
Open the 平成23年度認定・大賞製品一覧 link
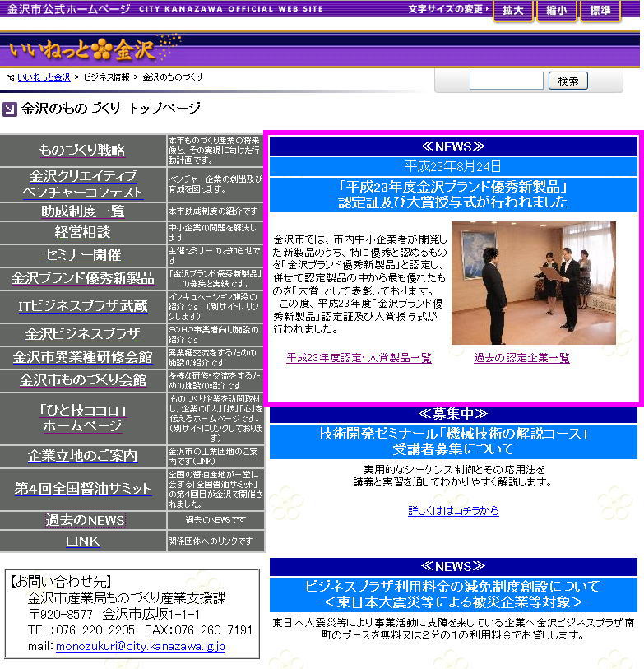(x=359, y=358)
